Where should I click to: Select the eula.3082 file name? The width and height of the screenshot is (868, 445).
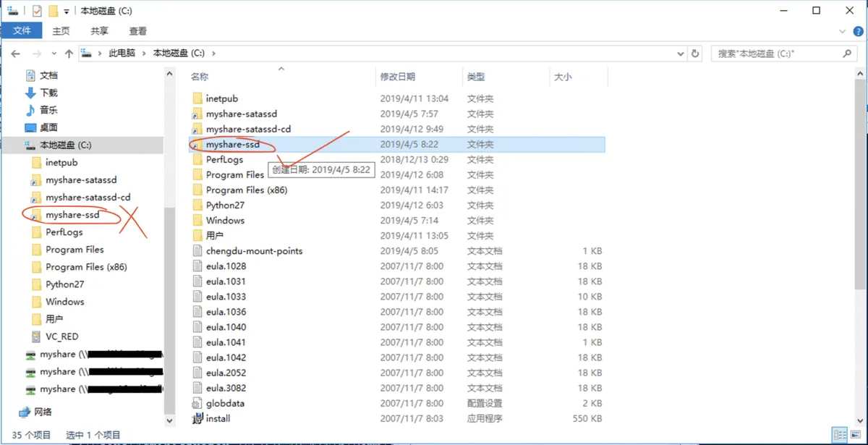[x=226, y=389]
